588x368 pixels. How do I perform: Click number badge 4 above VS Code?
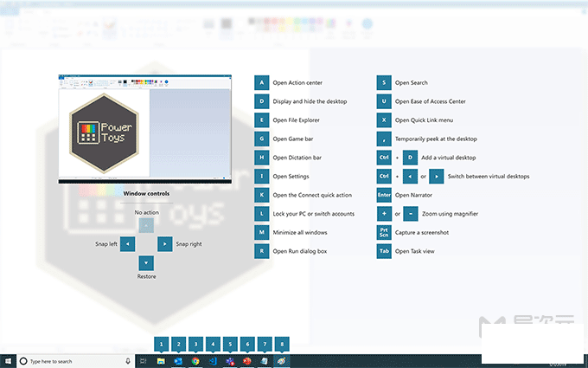(x=213, y=344)
